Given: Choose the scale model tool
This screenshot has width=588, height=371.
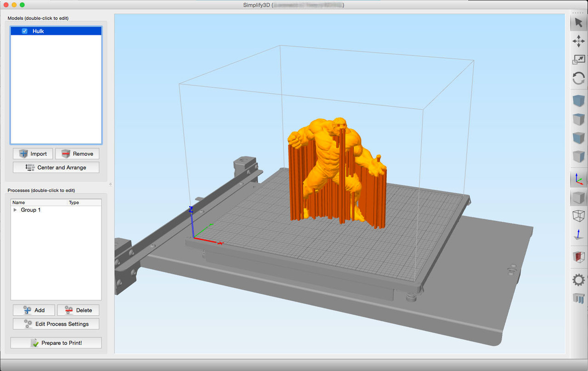Looking at the screenshot, I should point(578,60).
